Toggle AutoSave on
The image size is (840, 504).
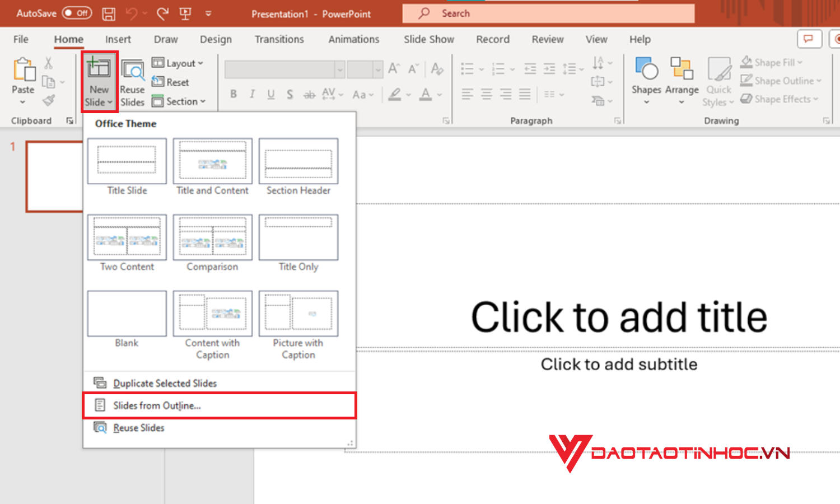click(x=76, y=12)
